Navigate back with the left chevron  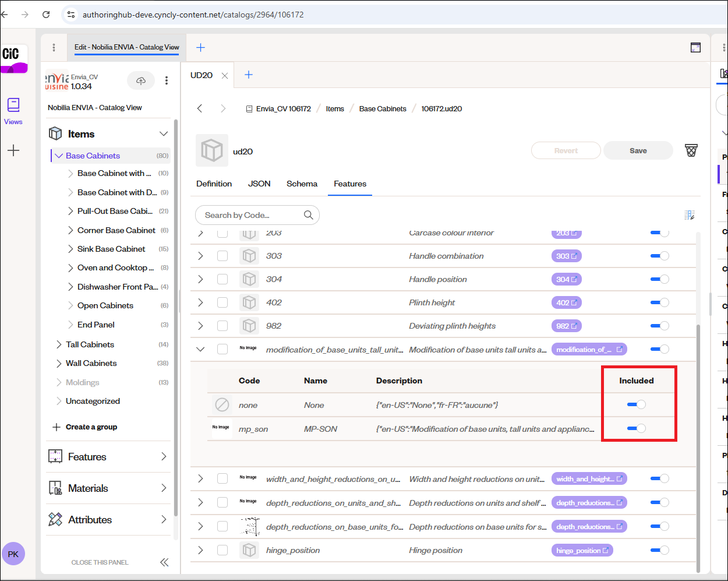200,108
